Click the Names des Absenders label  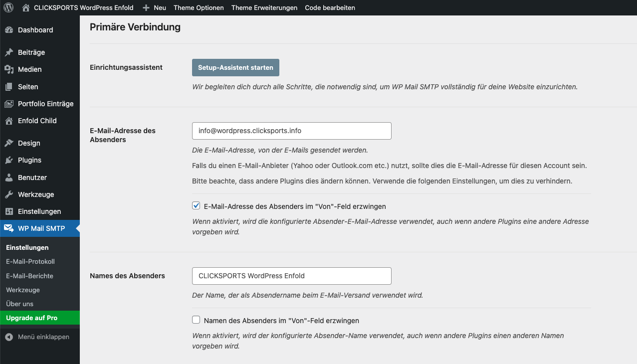click(x=127, y=276)
